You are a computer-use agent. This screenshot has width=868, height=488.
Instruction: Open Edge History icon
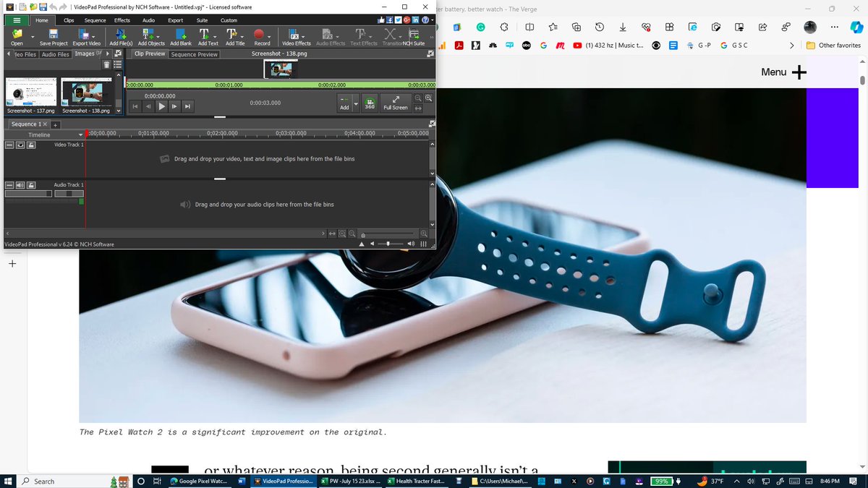pyautogui.click(x=600, y=27)
